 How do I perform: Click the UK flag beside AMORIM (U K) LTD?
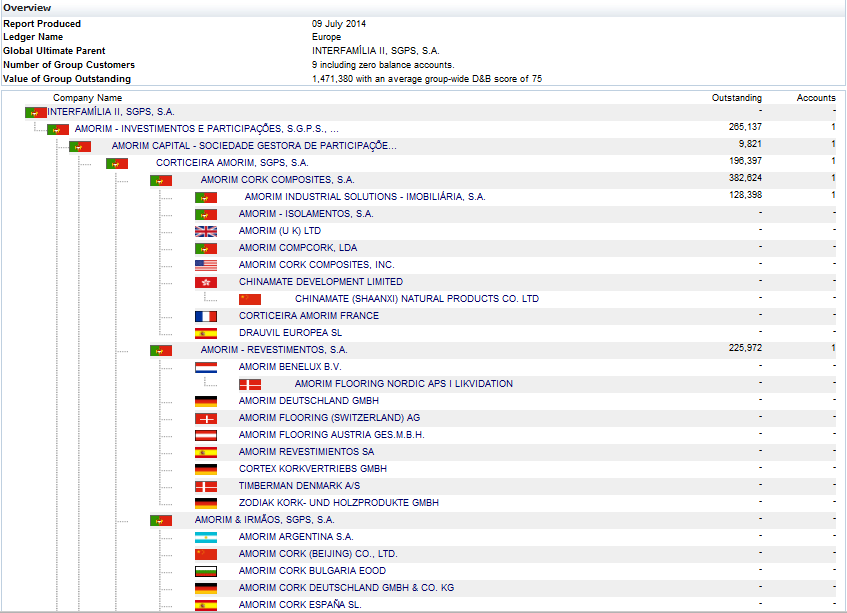pos(206,232)
